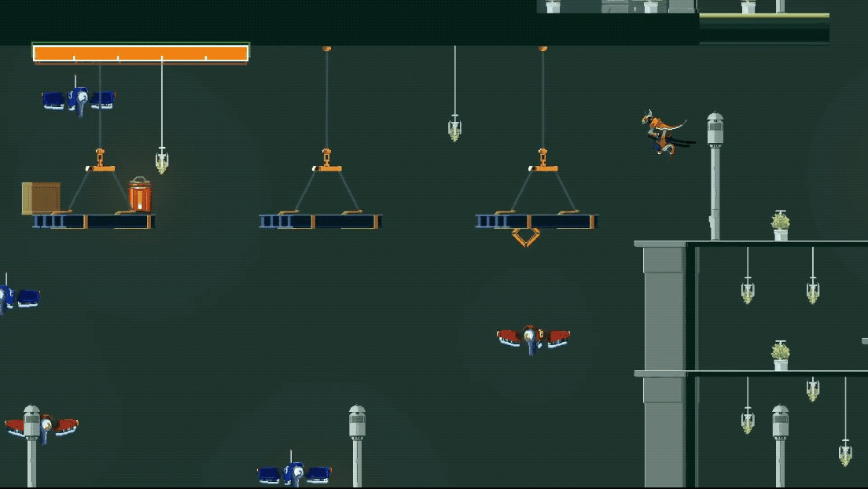868x489 pixels.
Task: Target the red drone in the bottom-left corner
Action: tap(42, 426)
